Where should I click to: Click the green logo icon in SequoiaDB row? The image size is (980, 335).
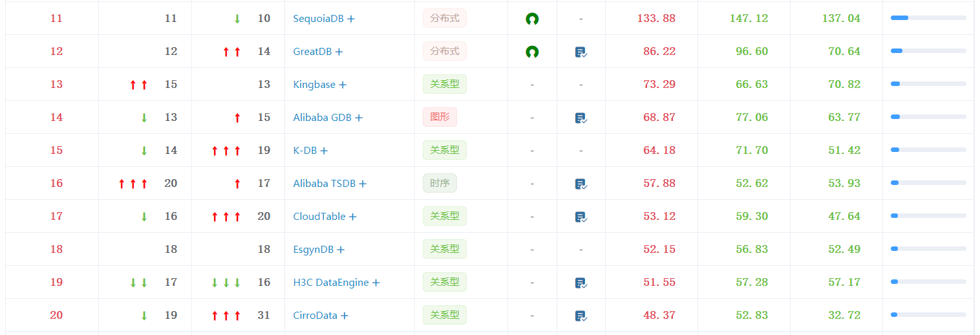point(532,19)
